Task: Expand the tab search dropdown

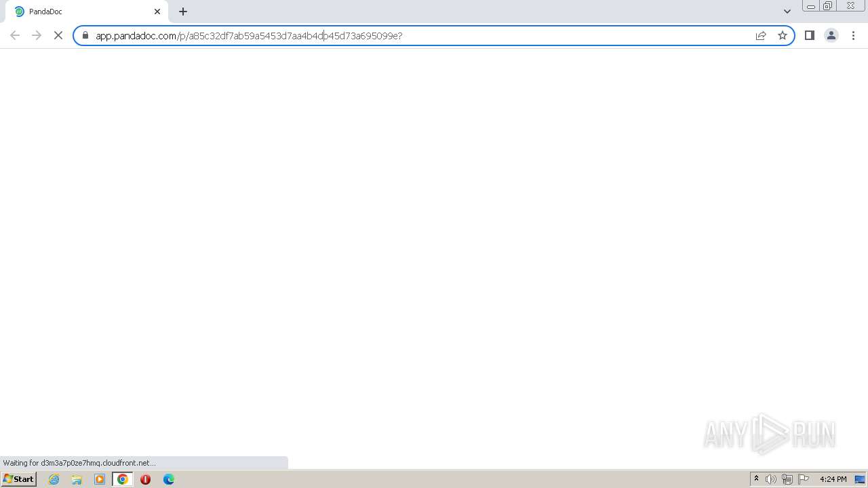Action: click(x=787, y=12)
